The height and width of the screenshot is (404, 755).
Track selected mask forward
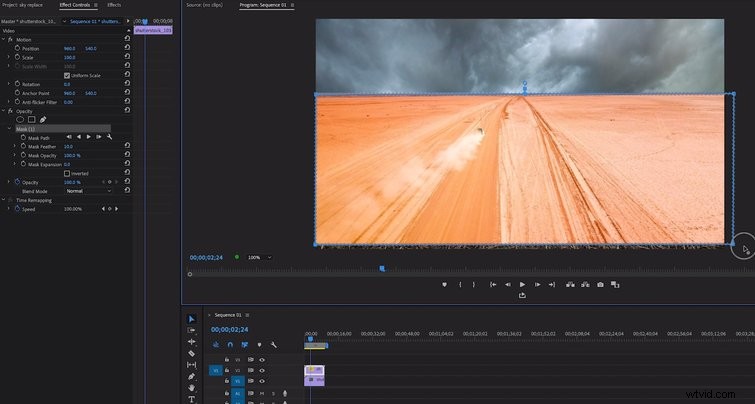pos(89,137)
